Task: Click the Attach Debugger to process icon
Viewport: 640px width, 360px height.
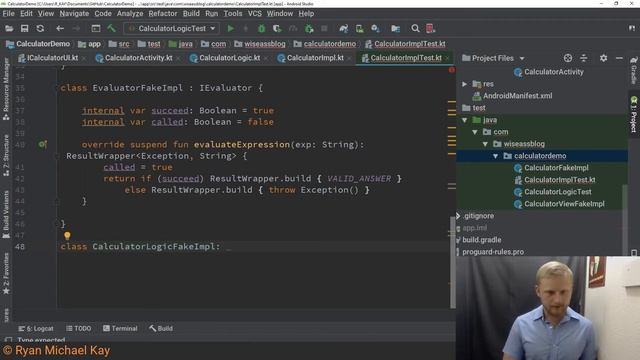Action: coord(309,29)
